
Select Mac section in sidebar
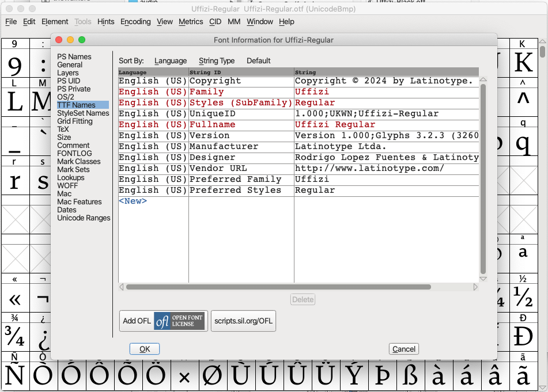coord(65,193)
